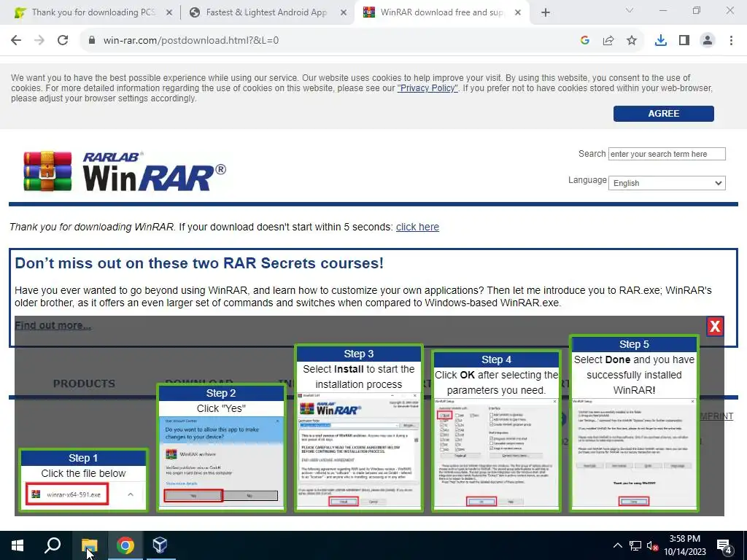Click the search term input field
The image size is (747, 560).
pos(667,154)
